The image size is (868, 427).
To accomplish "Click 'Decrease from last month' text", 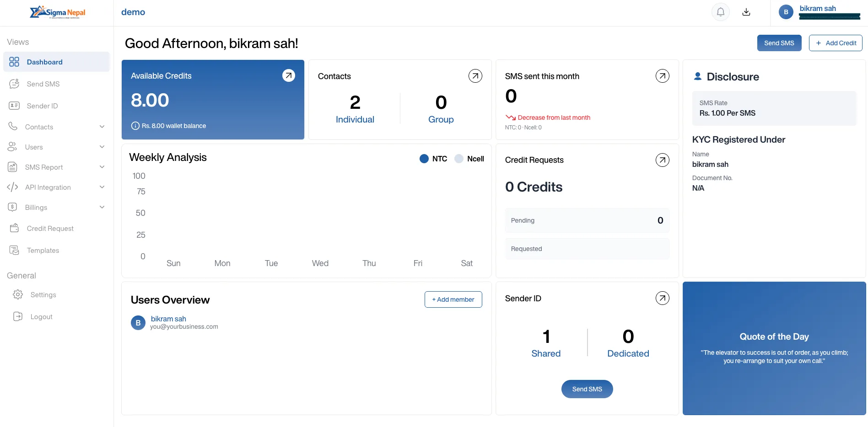I will tap(554, 117).
